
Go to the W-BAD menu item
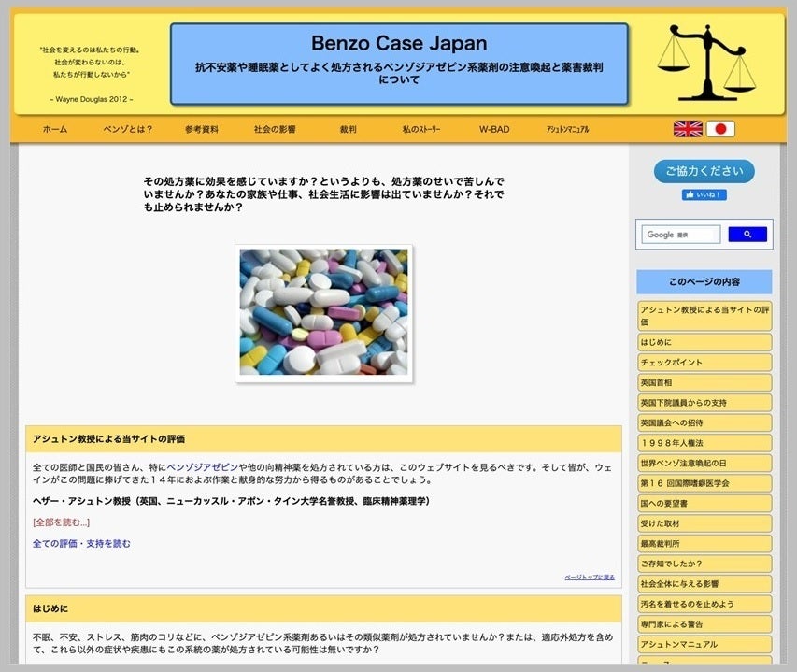(494, 130)
